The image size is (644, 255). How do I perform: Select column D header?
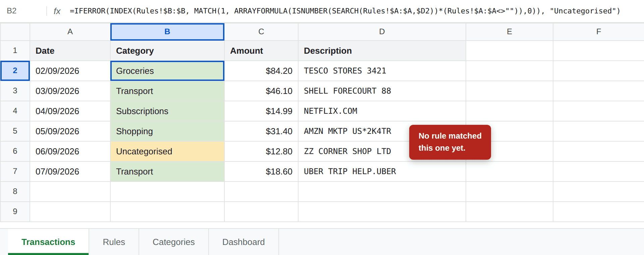click(382, 32)
